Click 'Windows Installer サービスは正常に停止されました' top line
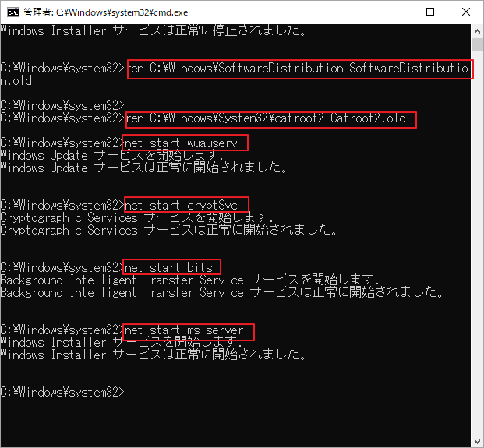 (154, 31)
